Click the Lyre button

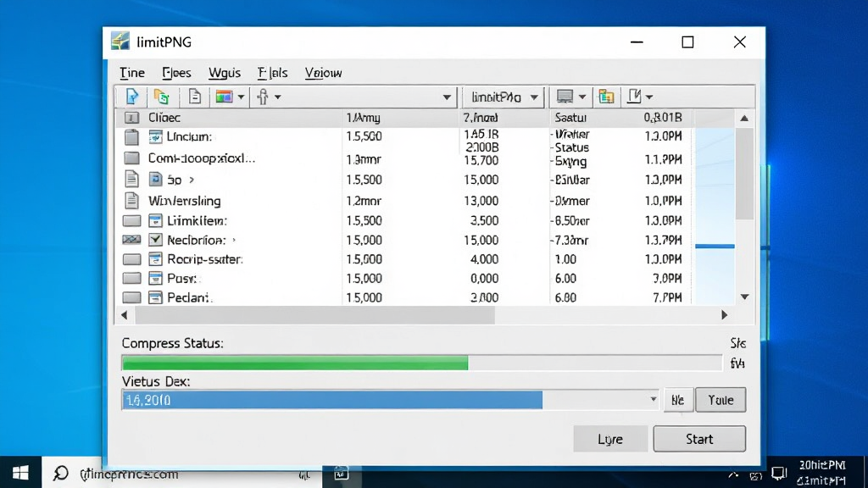tap(610, 439)
